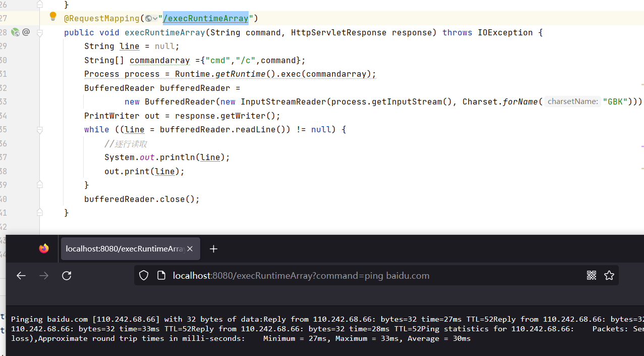Click the Spring web gutter icon at line 28
Screen dimensions: 644x356
coord(15,32)
